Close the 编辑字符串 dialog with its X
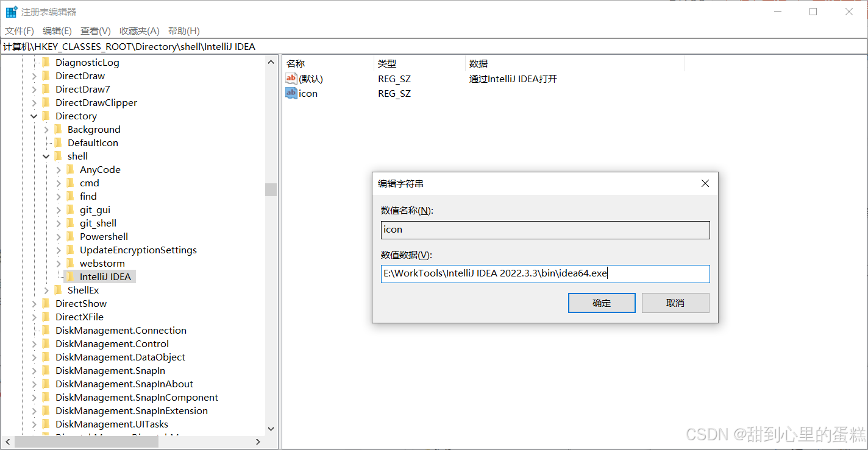868x450 pixels. coord(705,183)
